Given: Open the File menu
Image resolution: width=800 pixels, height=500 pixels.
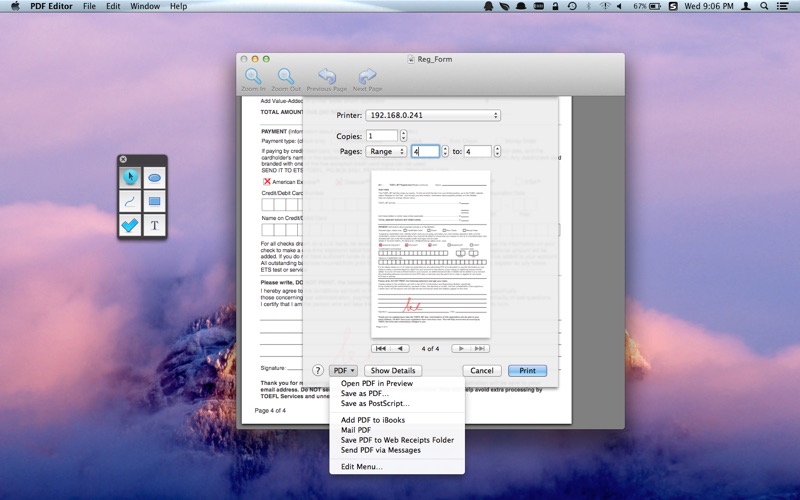Looking at the screenshot, I should tap(89, 6).
